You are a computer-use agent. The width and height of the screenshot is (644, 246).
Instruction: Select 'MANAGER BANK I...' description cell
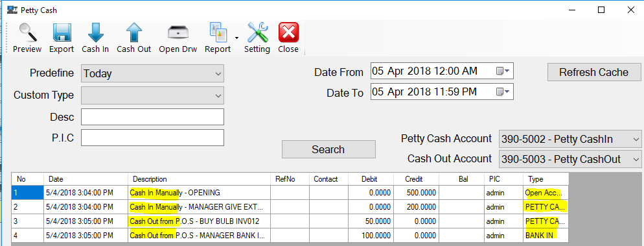199,236
